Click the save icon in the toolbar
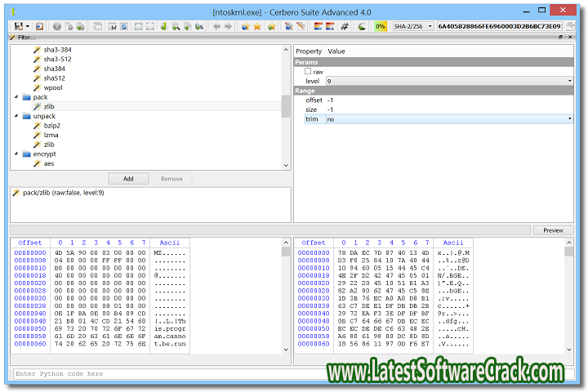The width and height of the screenshot is (588, 392). [x=17, y=26]
